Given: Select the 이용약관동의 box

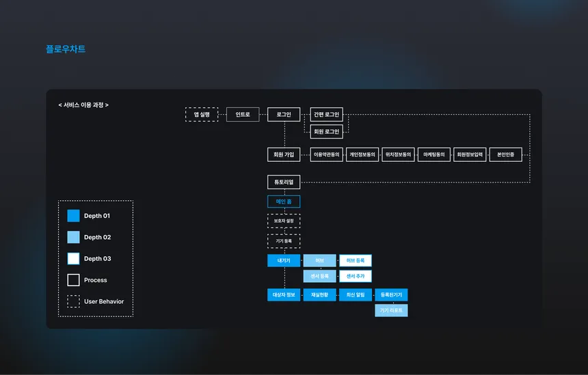Looking at the screenshot, I should [x=327, y=154].
